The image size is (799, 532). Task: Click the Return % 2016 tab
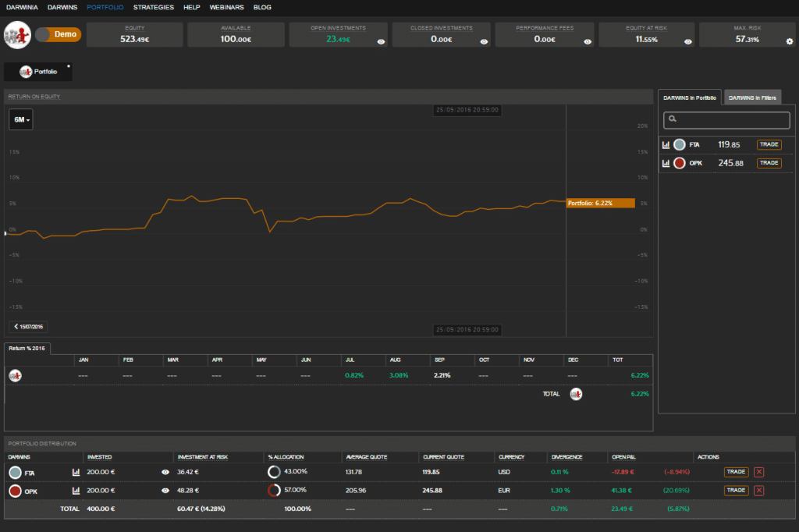[x=27, y=348]
